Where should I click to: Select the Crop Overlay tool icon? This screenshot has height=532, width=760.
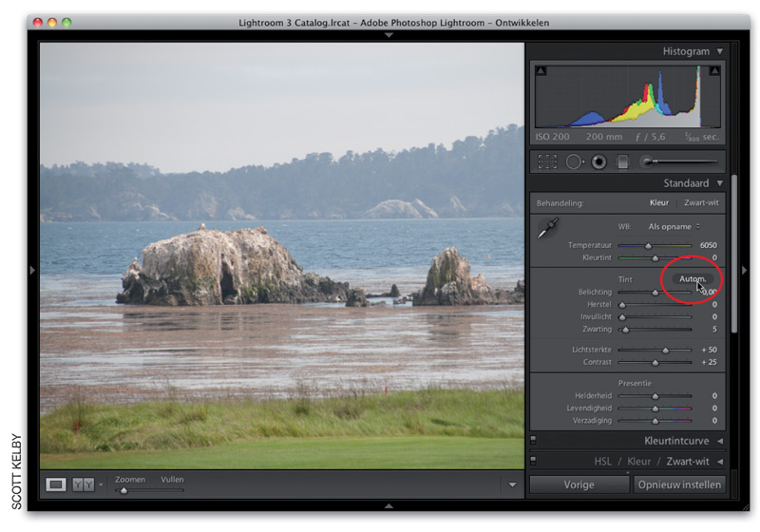(x=547, y=161)
